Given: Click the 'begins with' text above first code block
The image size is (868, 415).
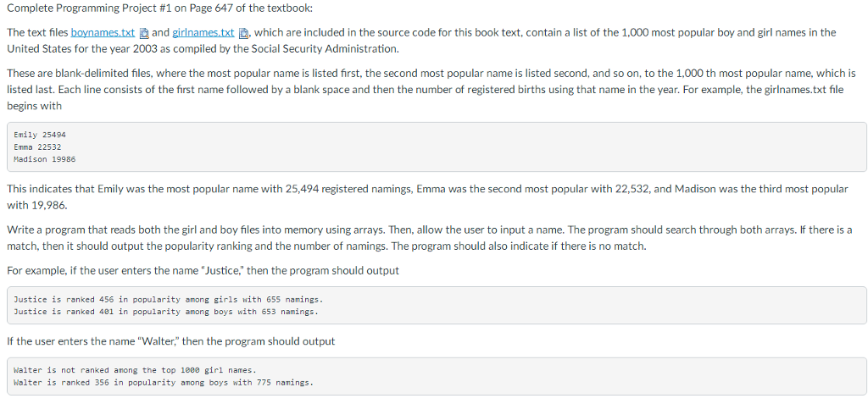Looking at the screenshot, I should [x=34, y=105].
